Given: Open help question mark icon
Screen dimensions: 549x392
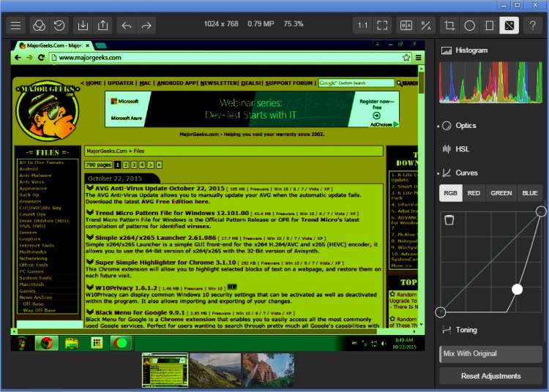Looking at the screenshot, I should pos(533,25).
